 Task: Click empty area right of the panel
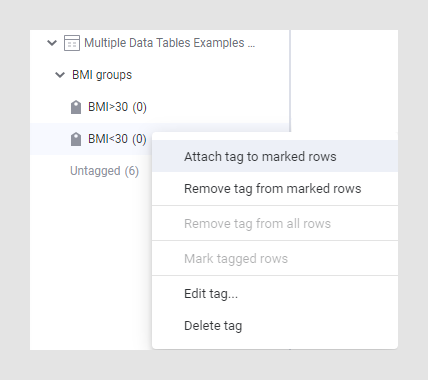pyautogui.click(x=344, y=80)
